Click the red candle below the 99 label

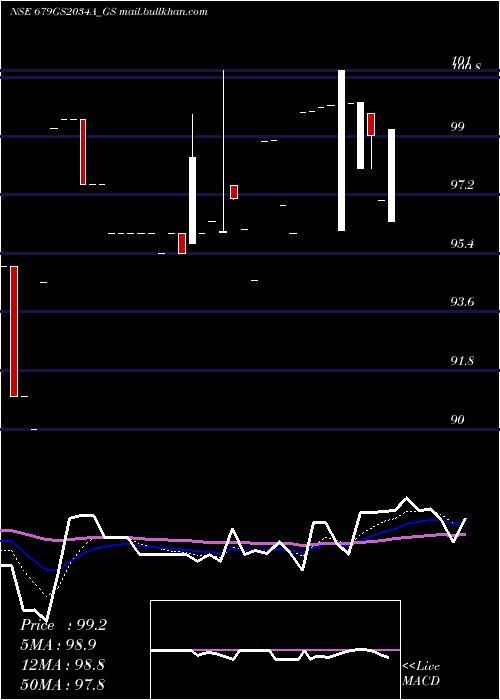point(371,124)
